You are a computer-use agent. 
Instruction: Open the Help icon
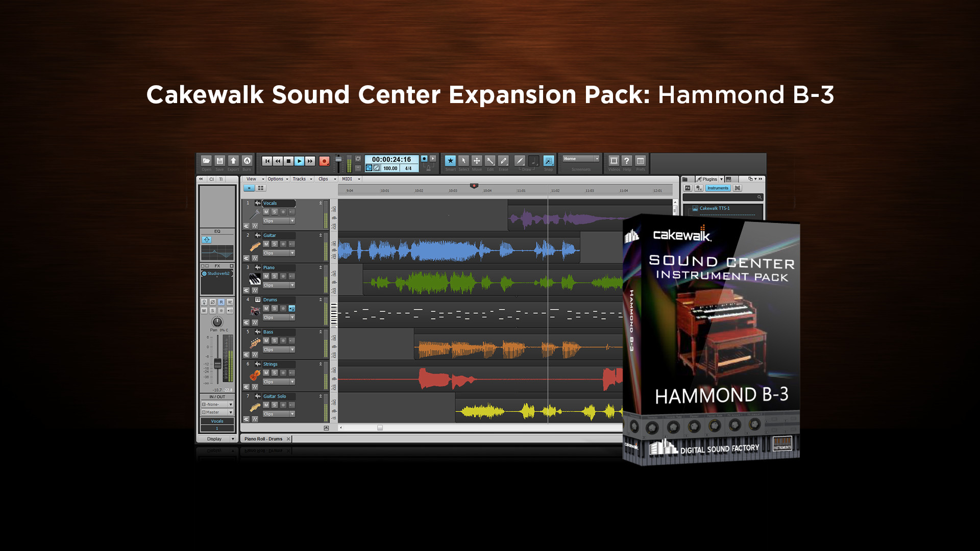point(627,161)
